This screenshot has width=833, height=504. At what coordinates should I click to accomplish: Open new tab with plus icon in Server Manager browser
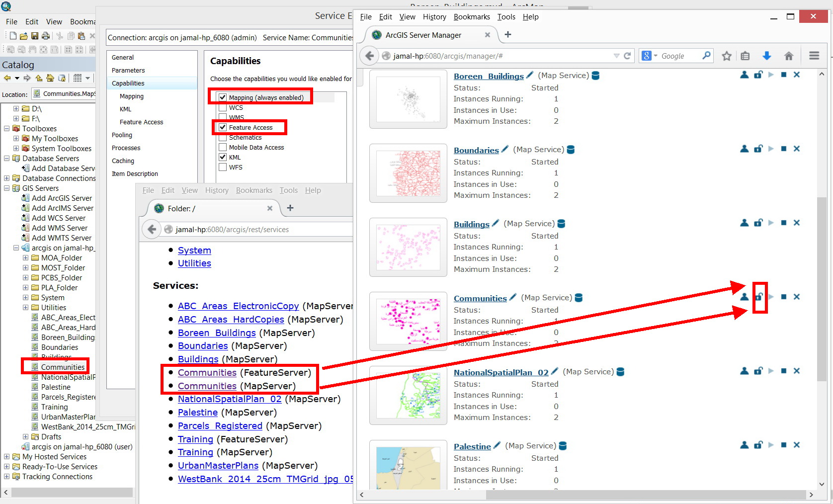(x=507, y=34)
